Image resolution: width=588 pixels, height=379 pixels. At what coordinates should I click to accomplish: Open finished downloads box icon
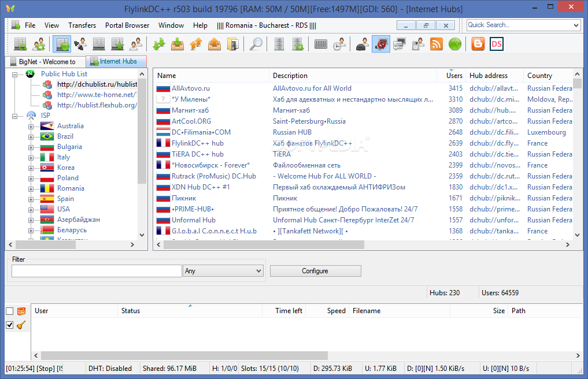pos(177,44)
